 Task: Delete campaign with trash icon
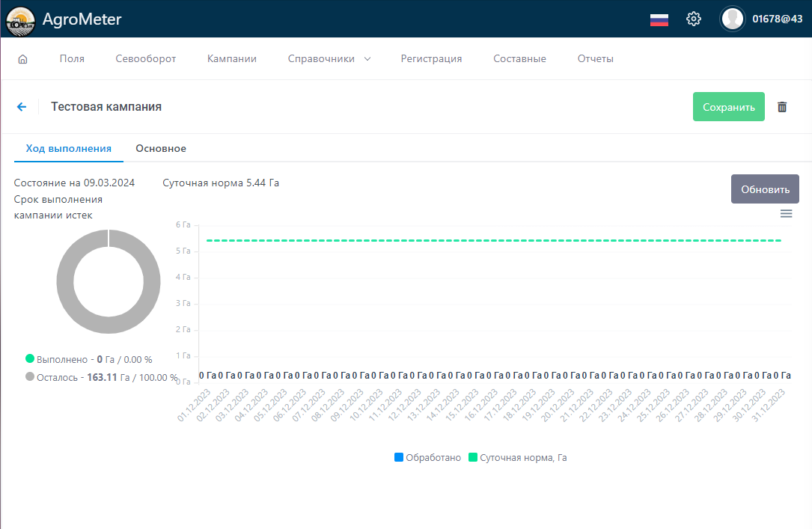(x=782, y=107)
